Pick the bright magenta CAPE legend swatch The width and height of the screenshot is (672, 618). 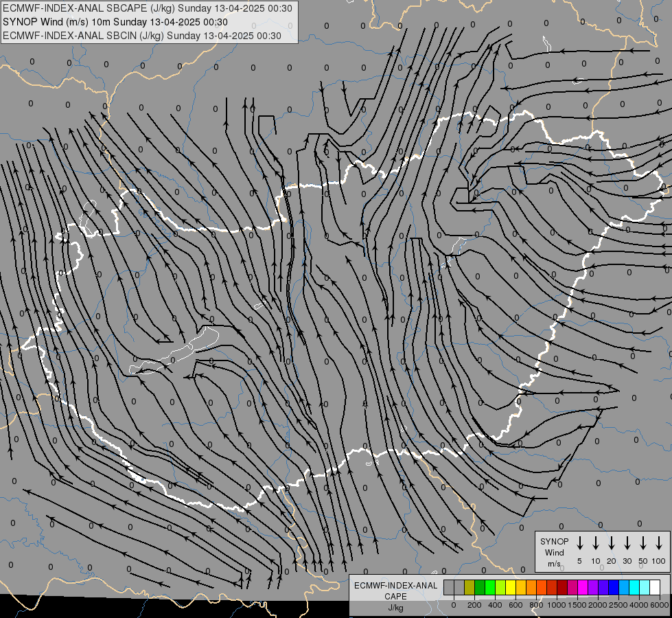(583, 587)
